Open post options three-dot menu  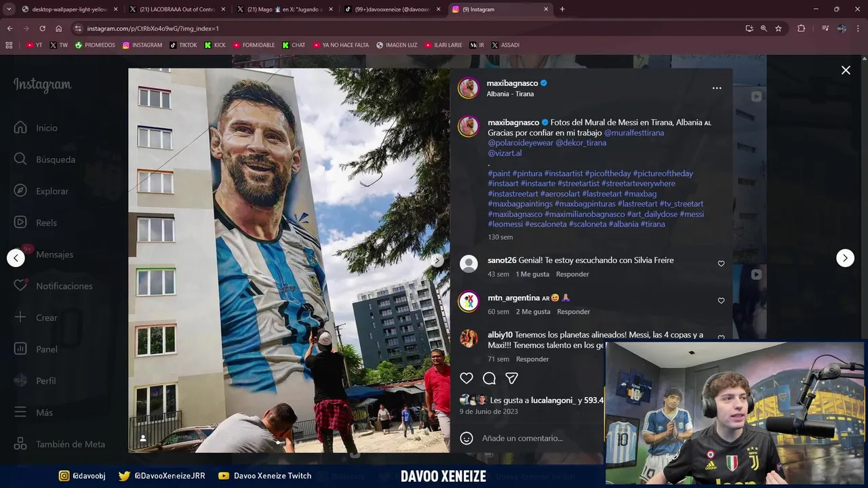[x=717, y=88]
